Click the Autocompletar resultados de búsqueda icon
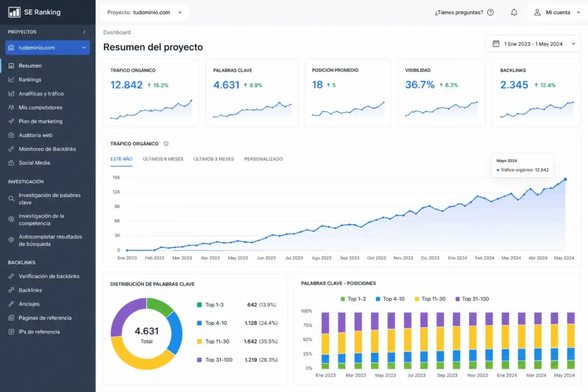The height and width of the screenshot is (392, 588). click(x=11, y=240)
